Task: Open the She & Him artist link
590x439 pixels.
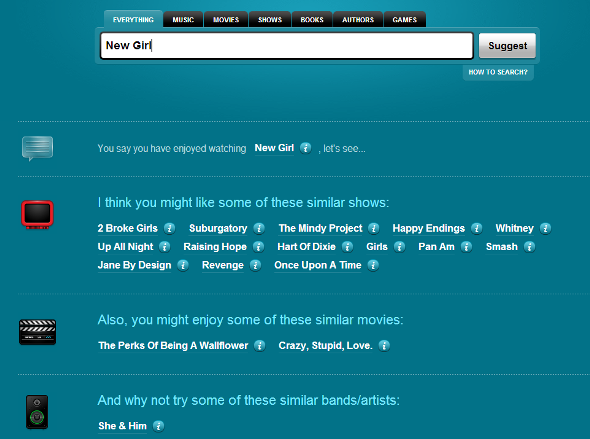Action: pyautogui.click(x=122, y=426)
